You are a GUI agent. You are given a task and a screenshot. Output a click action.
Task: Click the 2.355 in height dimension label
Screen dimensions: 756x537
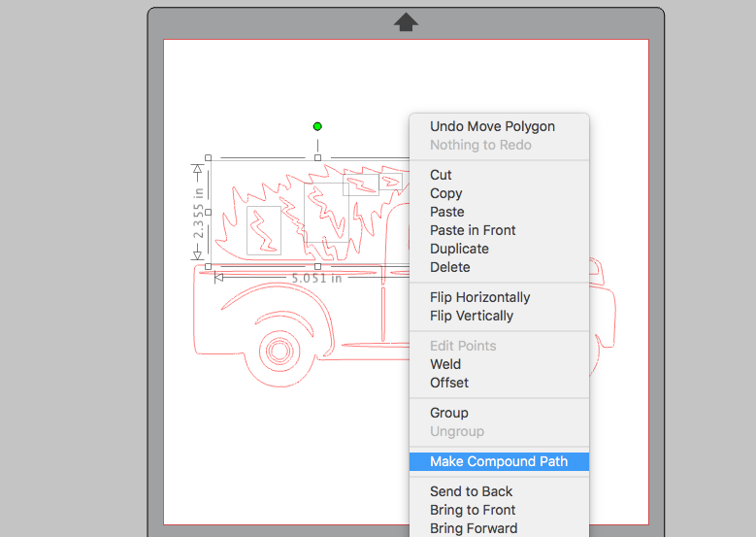tap(198, 213)
